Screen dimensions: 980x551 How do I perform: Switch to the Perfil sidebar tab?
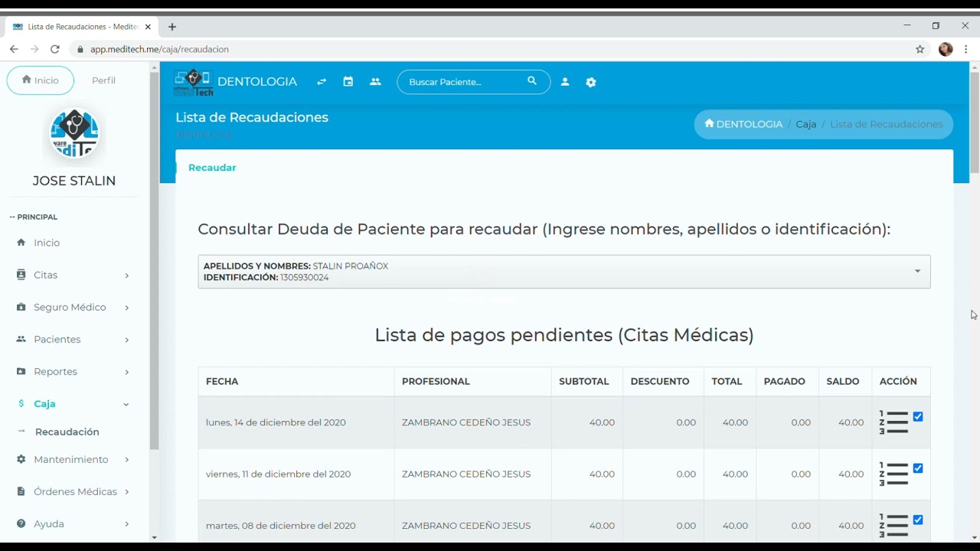[x=103, y=80]
